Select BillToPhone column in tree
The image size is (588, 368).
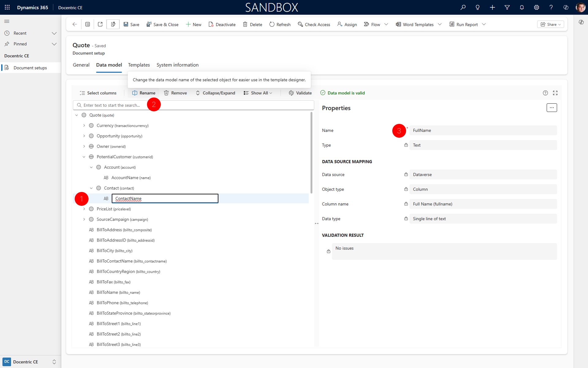122,303
